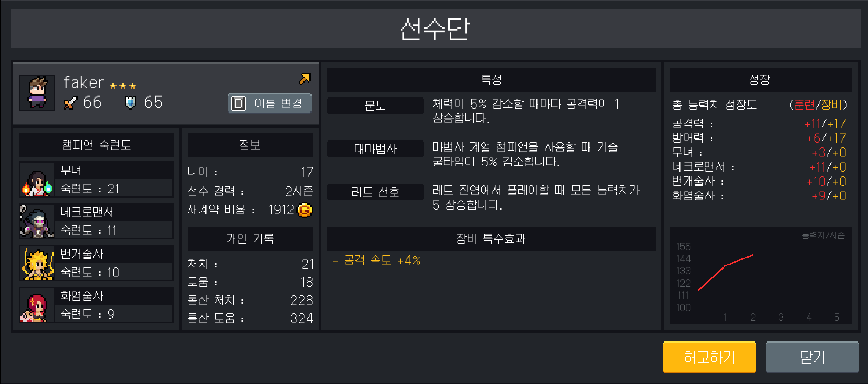
Task: Click the 개인 기록 section header
Action: 250,238
